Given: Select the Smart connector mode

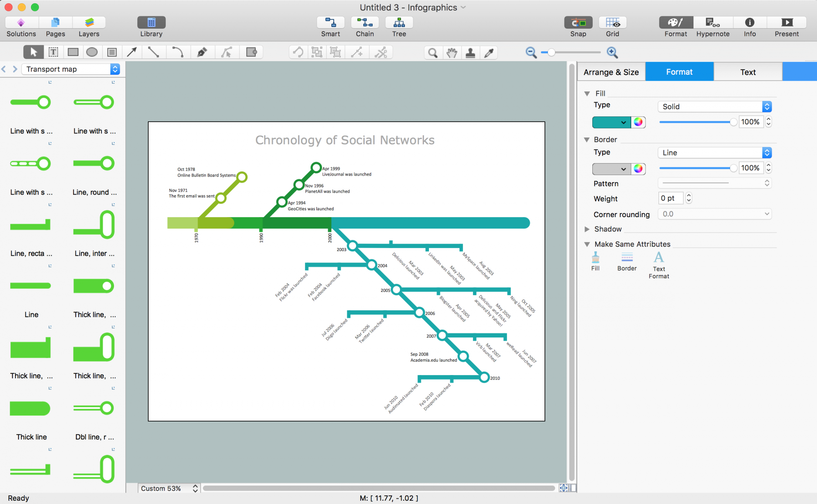Looking at the screenshot, I should [330, 27].
